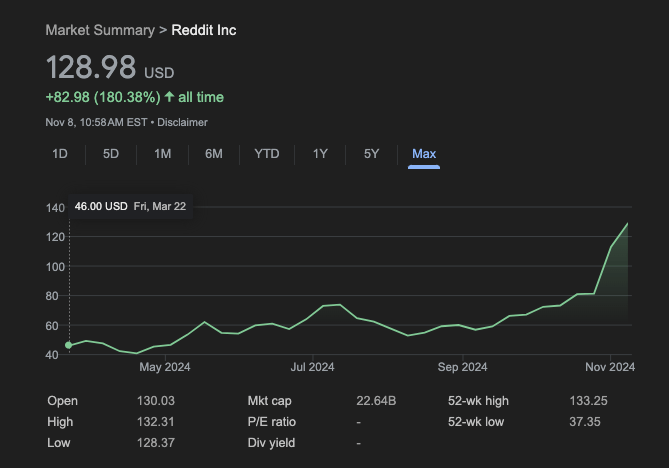Show the 1M price history

click(x=162, y=154)
